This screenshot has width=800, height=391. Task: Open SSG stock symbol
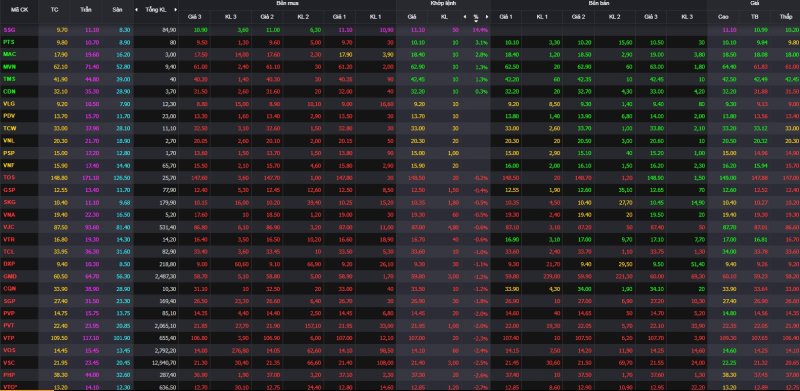pos(9,30)
